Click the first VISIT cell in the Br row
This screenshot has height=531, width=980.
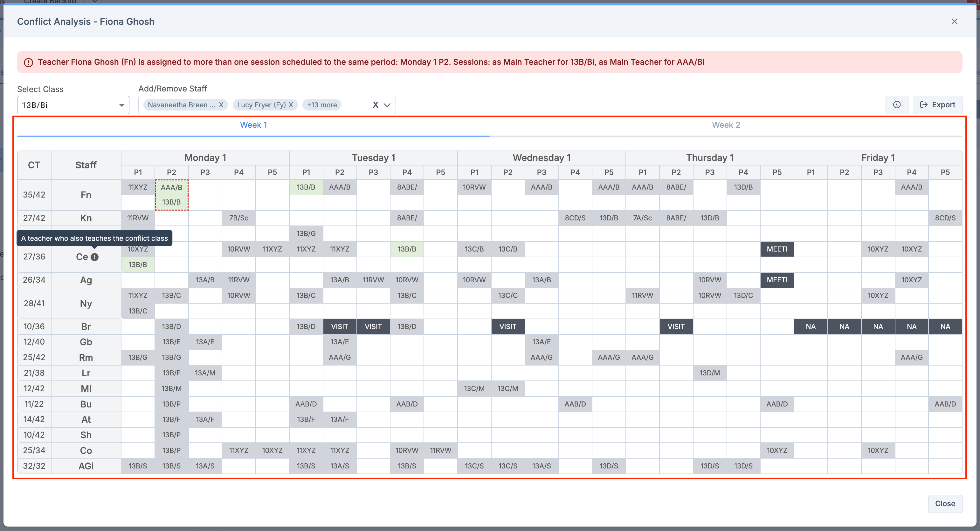pos(339,326)
